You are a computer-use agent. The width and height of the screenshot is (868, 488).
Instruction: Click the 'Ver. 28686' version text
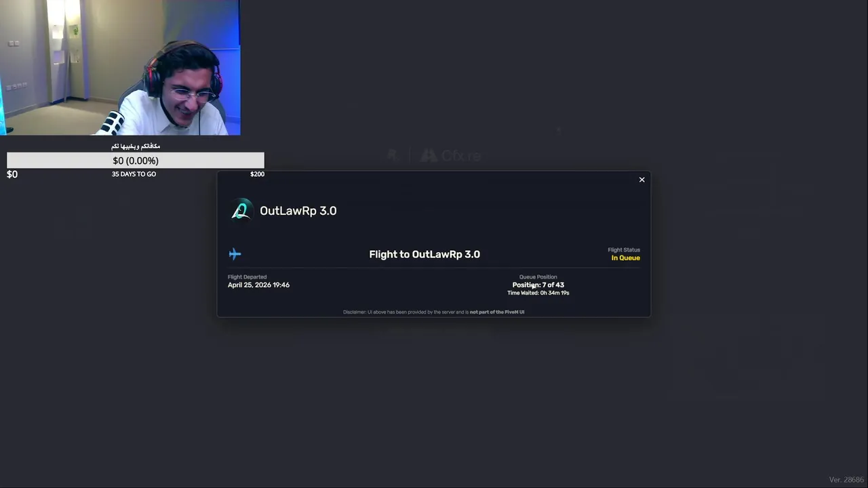(846, 480)
